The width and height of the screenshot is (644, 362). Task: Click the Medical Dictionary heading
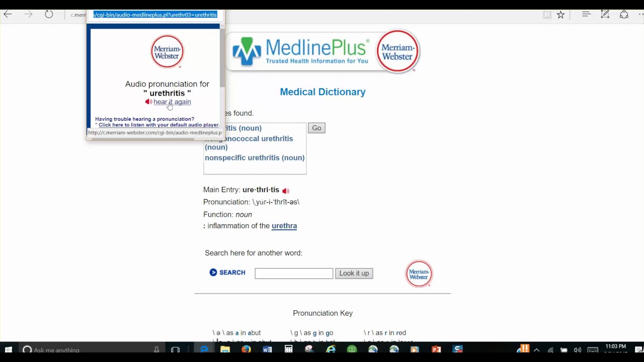pos(323,92)
